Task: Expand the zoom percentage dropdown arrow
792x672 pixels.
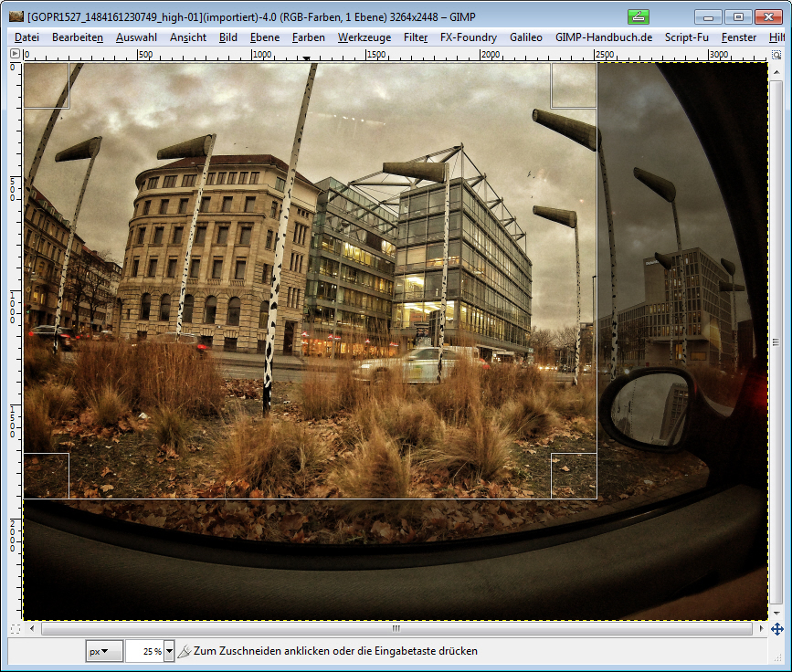Action: point(170,651)
